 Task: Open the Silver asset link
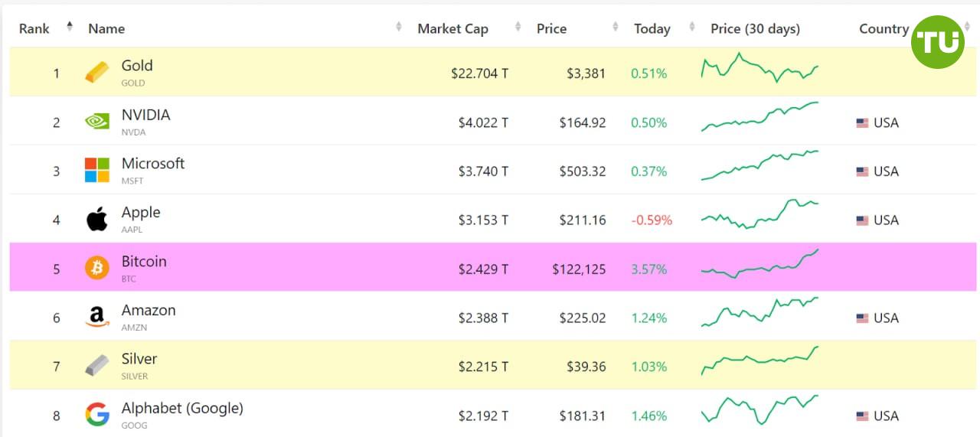[x=139, y=359]
